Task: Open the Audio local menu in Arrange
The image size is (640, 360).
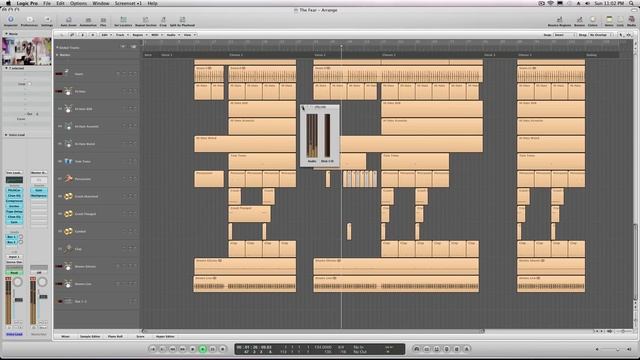Action: point(172,35)
